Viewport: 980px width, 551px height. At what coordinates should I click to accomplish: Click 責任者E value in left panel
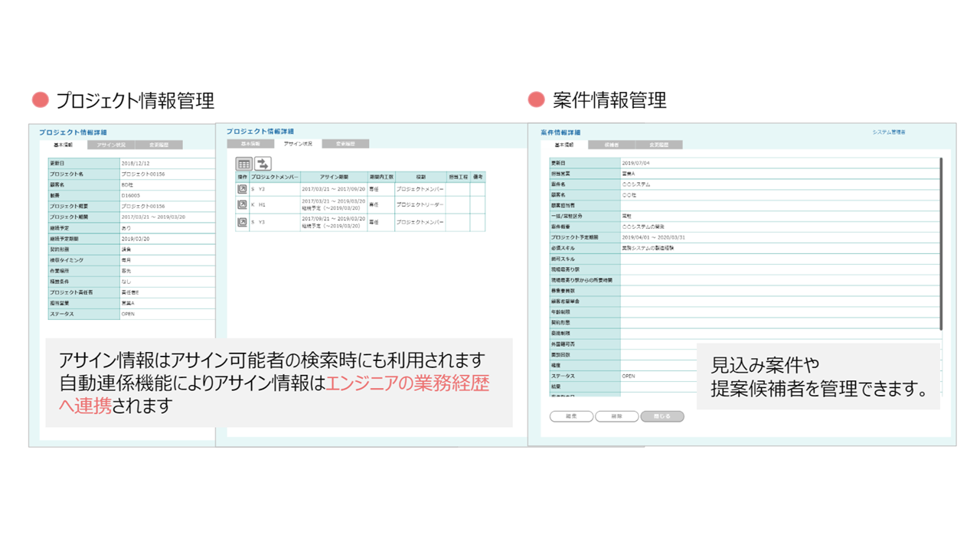point(130,292)
